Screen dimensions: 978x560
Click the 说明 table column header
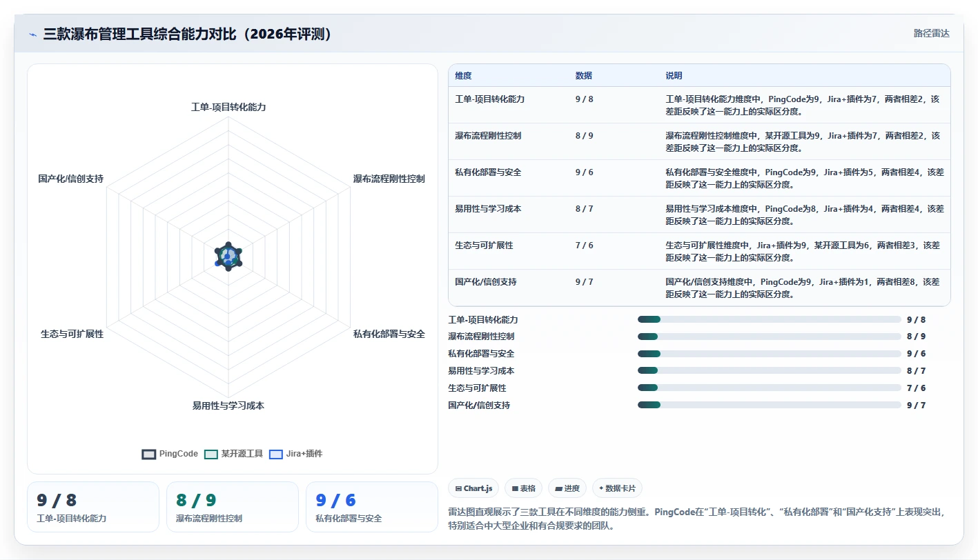pyautogui.click(x=674, y=76)
